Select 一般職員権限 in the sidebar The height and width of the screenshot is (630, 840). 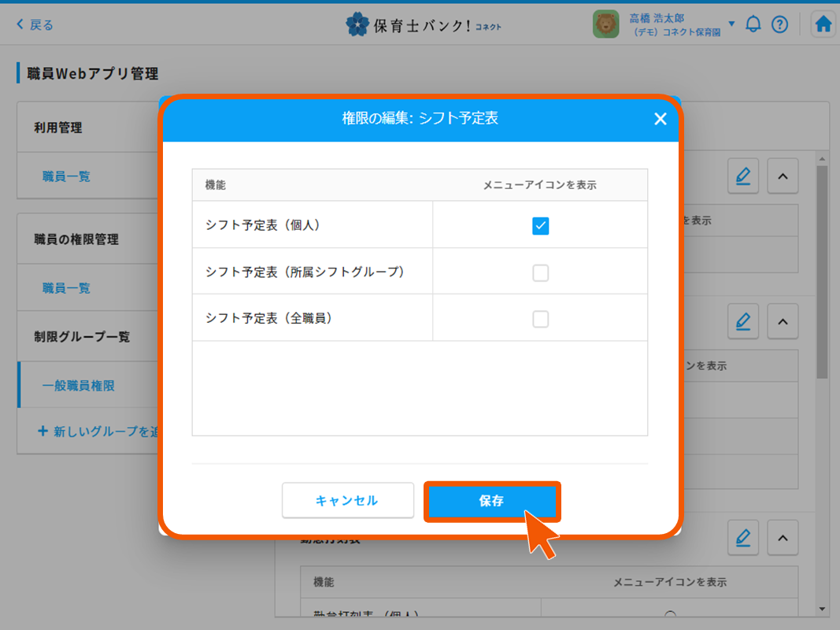tap(79, 386)
